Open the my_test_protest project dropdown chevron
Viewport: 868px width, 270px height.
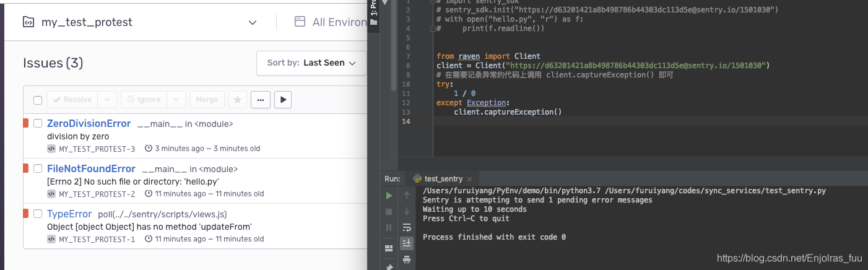(x=253, y=22)
